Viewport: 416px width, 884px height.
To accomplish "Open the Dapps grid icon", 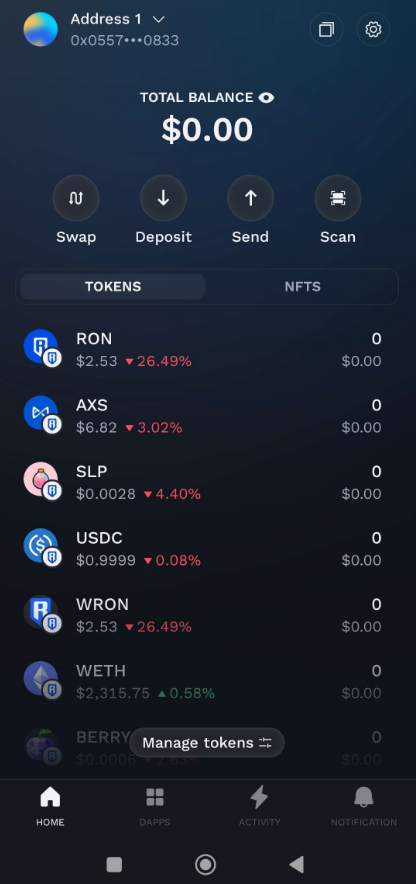I will point(155,806).
